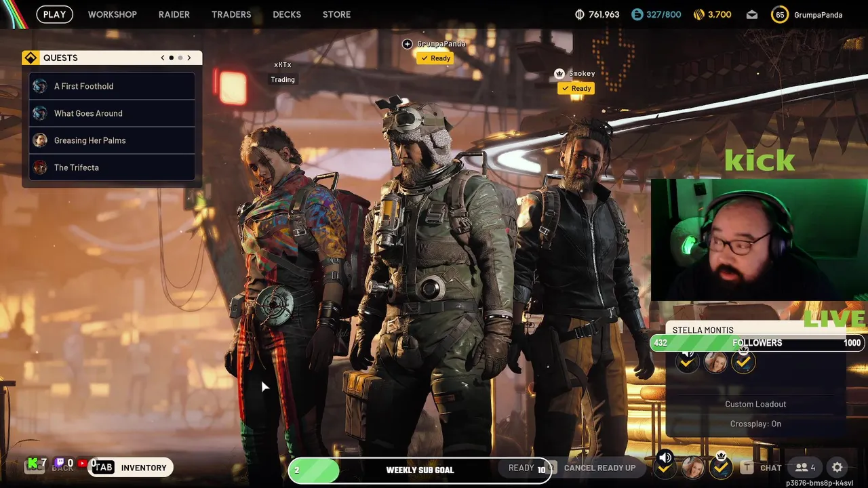Image resolution: width=868 pixels, height=488 pixels.
Task: Select the Smokey player name
Action: (582, 73)
